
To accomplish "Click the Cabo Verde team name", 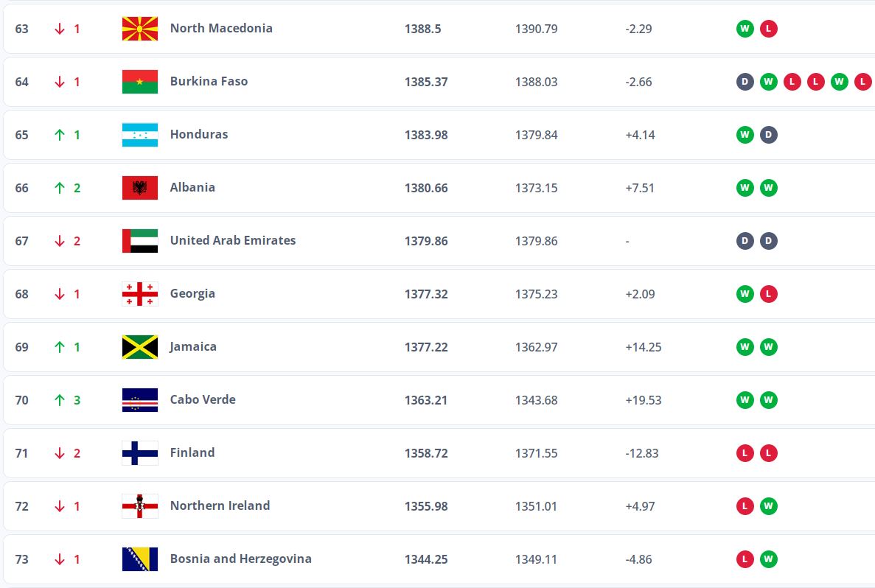I will (x=203, y=399).
